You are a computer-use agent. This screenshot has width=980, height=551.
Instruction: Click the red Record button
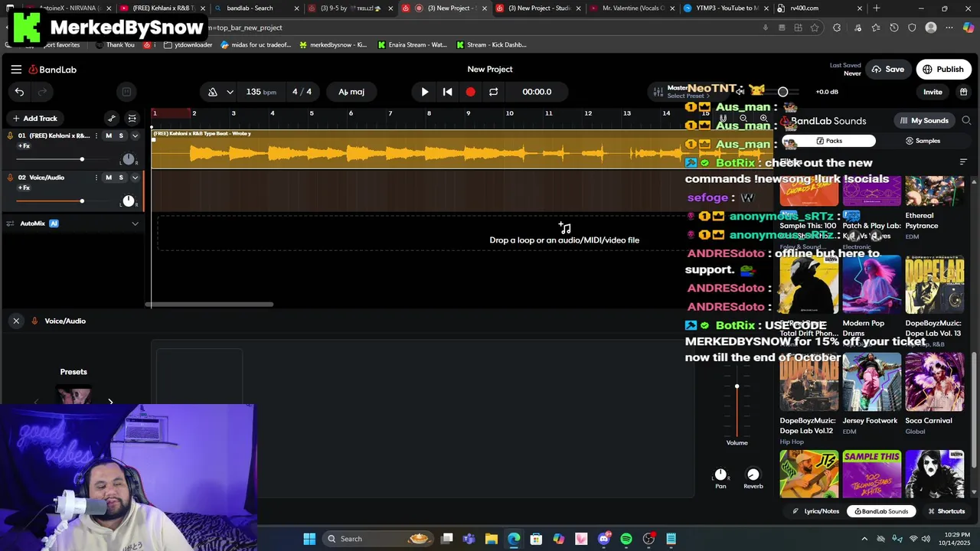pyautogui.click(x=470, y=92)
